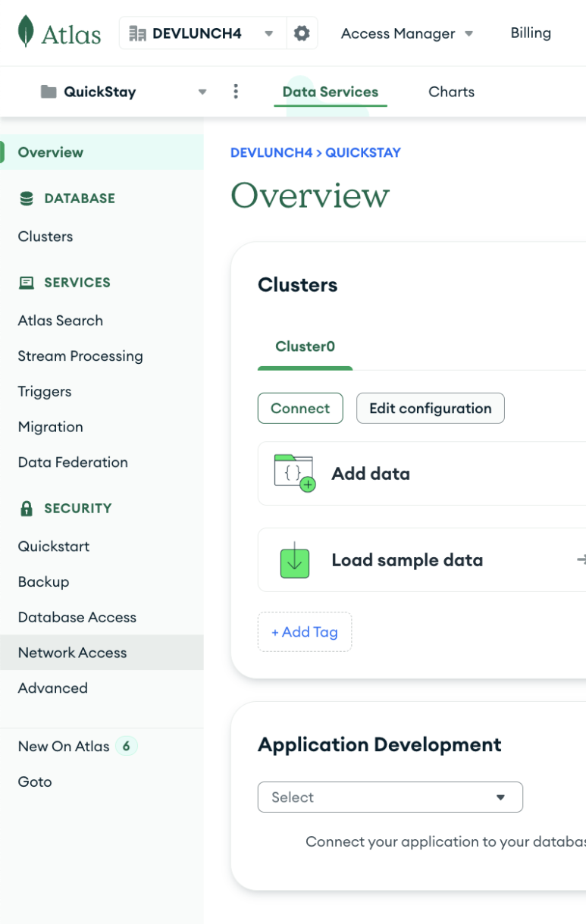
Task: Open Network Access in the sidebar
Action: (x=102, y=653)
